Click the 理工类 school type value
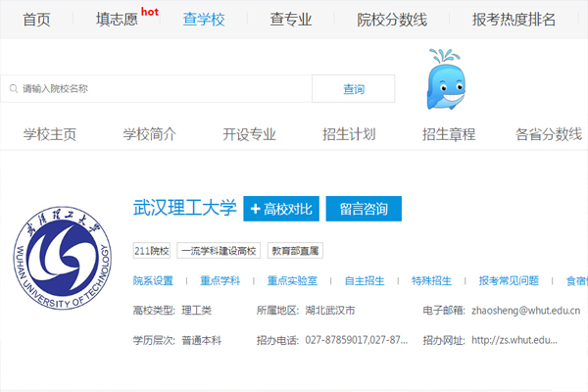Viewport: 588px width, 392px height. 197,311
